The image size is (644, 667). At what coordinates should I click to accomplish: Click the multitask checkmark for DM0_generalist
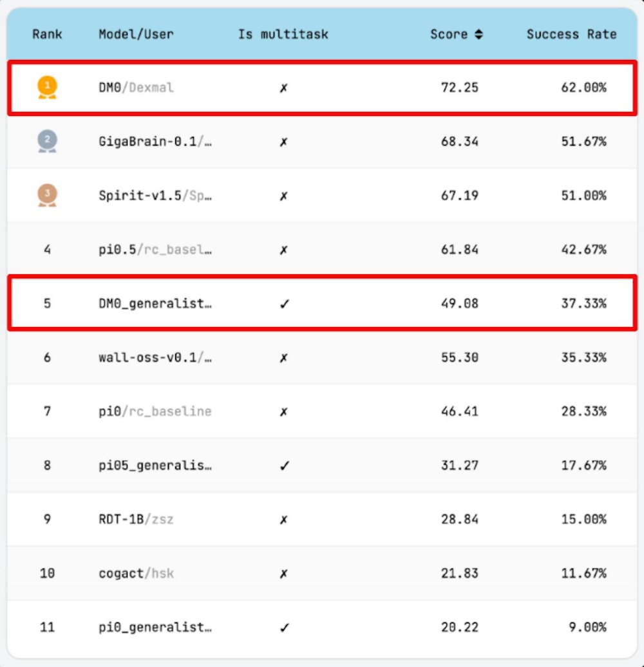(x=284, y=303)
